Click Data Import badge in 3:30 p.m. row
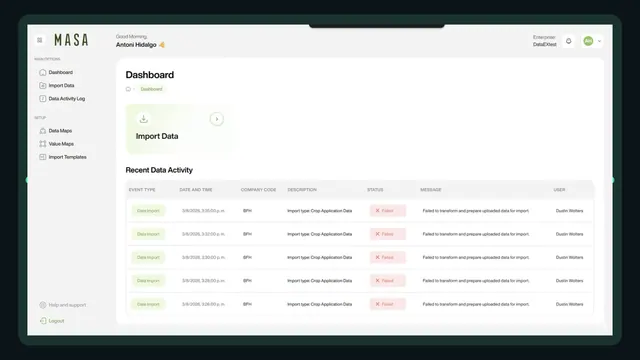Image resolution: width=640 pixels, height=360 pixels. click(x=148, y=257)
